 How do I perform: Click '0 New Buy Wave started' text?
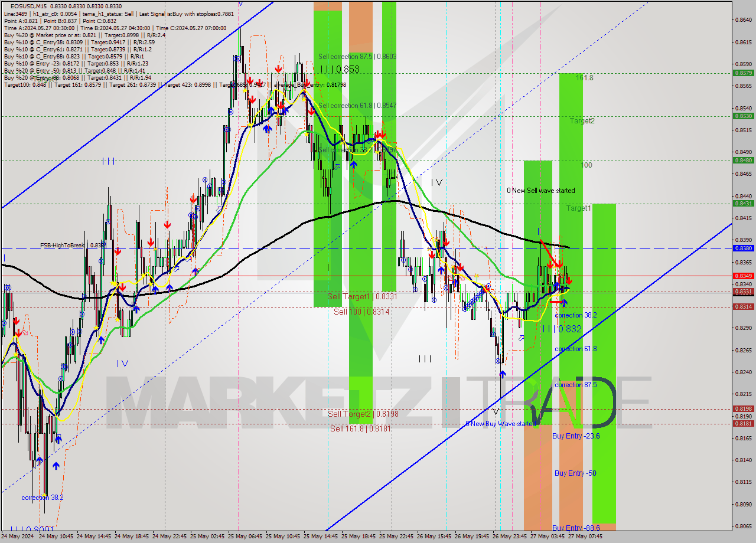500,424
